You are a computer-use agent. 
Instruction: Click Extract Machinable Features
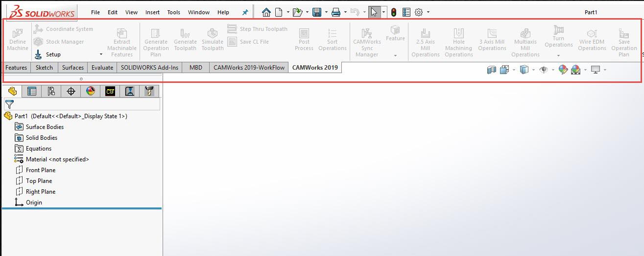pos(122,42)
